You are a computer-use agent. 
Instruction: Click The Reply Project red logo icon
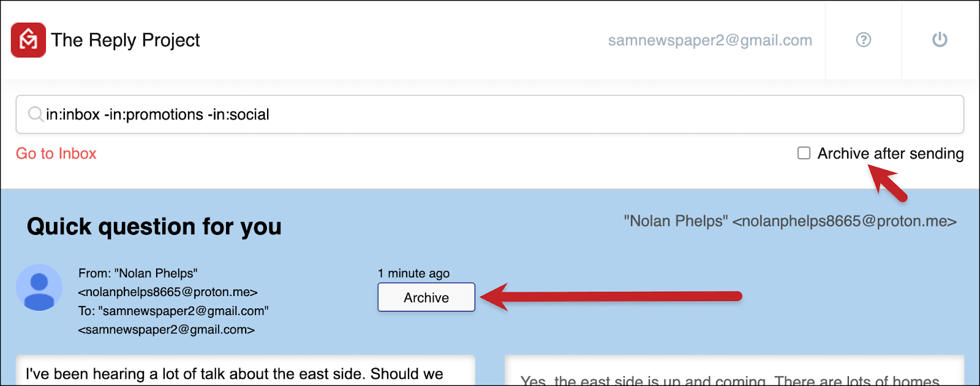point(28,40)
